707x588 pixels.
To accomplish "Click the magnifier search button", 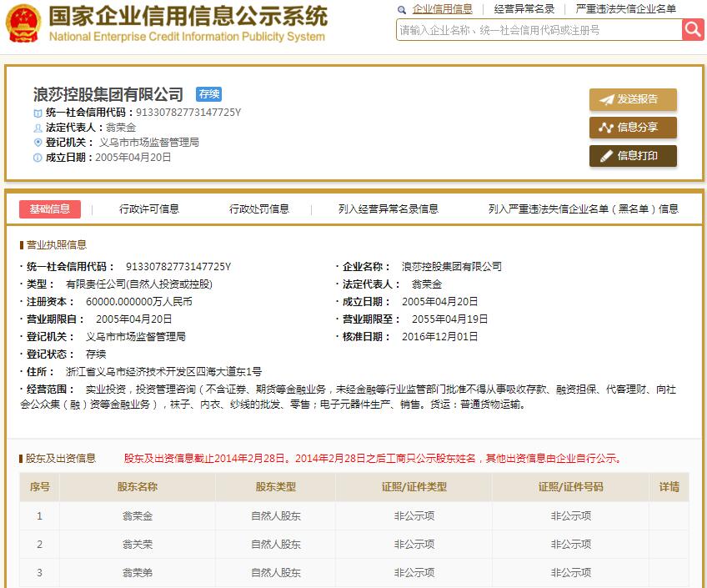I will click(x=693, y=30).
